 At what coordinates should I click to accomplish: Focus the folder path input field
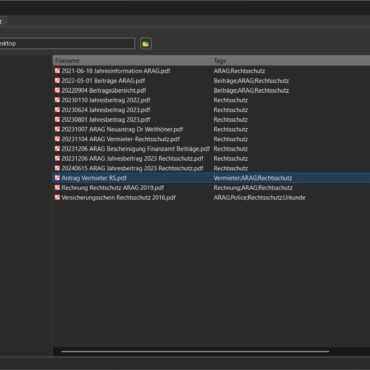(x=67, y=43)
